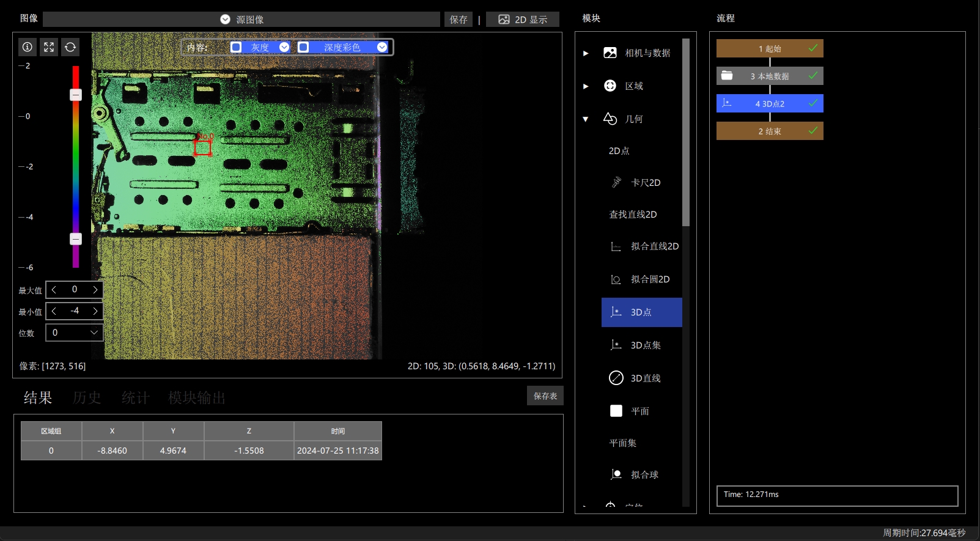Click the 保存 save image button
This screenshot has width=980, height=541.
459,20
